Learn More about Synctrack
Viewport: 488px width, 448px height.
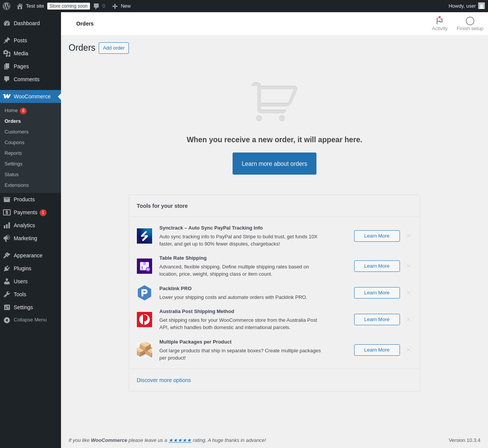[377, 236]
